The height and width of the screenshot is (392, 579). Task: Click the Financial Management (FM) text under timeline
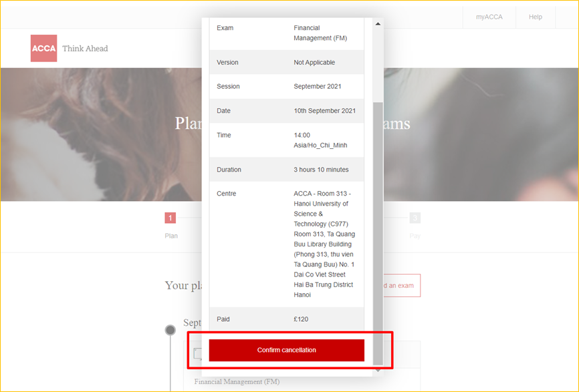click(x=237, y=382)
